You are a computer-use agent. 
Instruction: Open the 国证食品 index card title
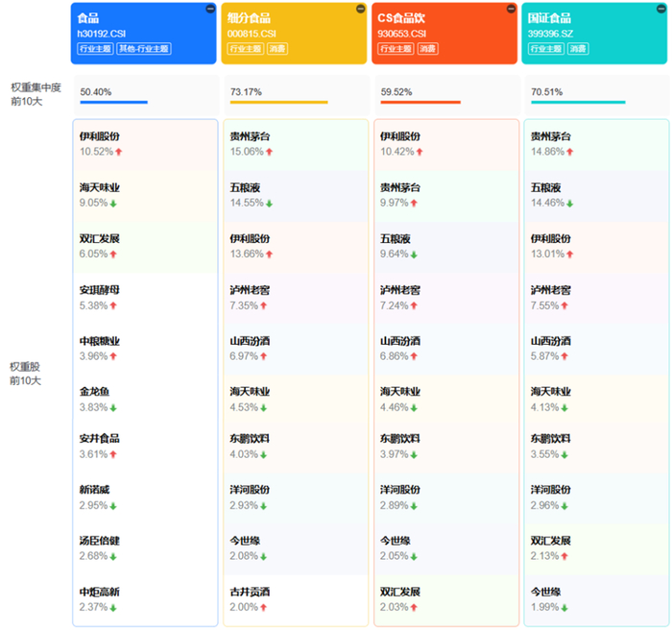click(549, 18)
